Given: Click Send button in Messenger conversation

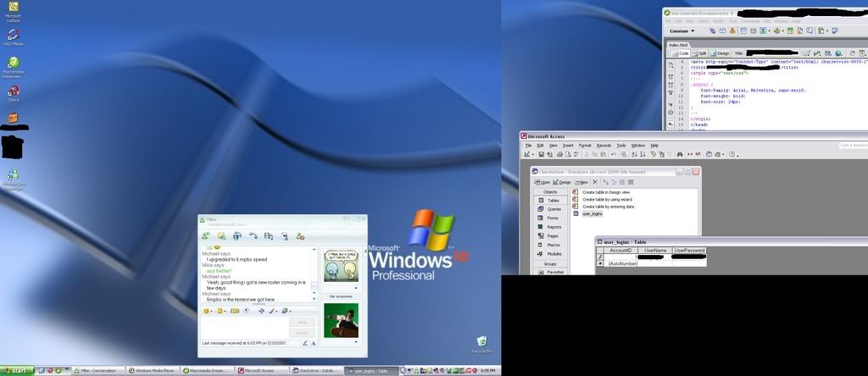Looking at the screenshot, I should (303, 322).
